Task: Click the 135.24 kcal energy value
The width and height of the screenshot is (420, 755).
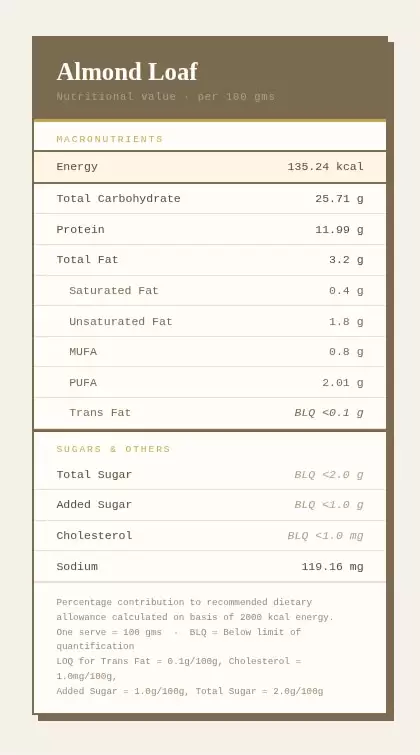Action: point(326,167)
